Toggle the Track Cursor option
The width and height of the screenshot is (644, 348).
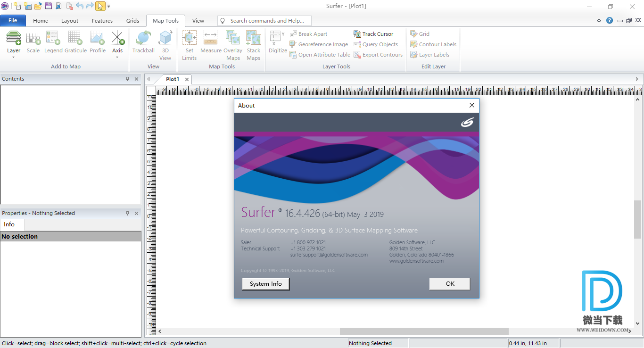click(373, 34)
